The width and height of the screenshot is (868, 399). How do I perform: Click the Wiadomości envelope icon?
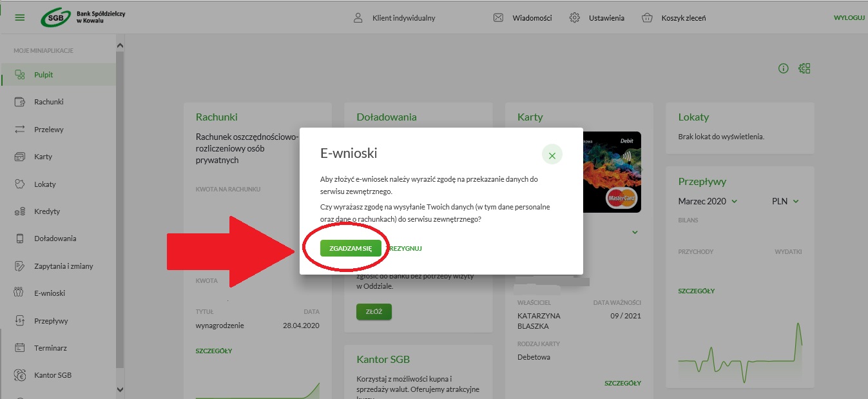click(498, 18)
